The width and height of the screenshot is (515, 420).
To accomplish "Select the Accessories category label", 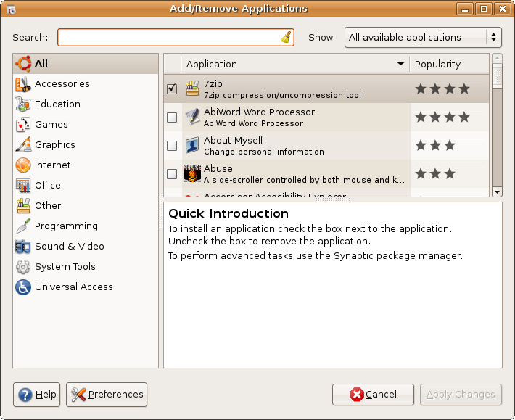I will (x=62, y=83).
